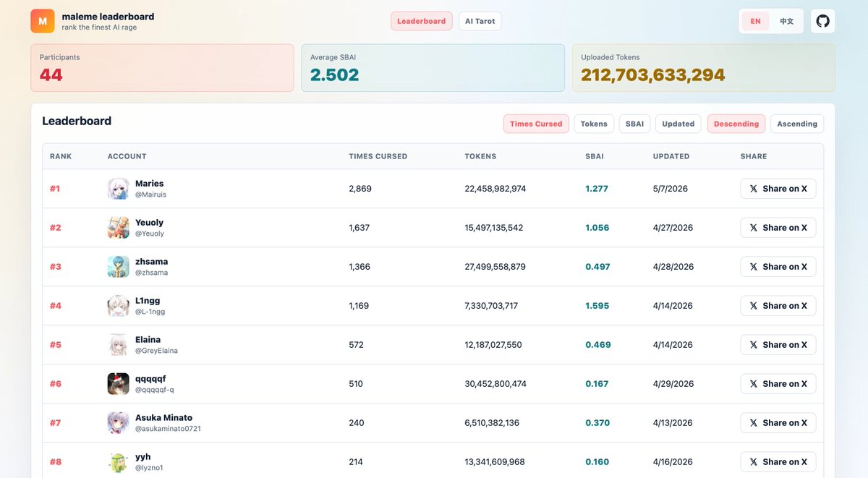Click yyh's avatar image
The image size is (868, 478).
[119, 462]
